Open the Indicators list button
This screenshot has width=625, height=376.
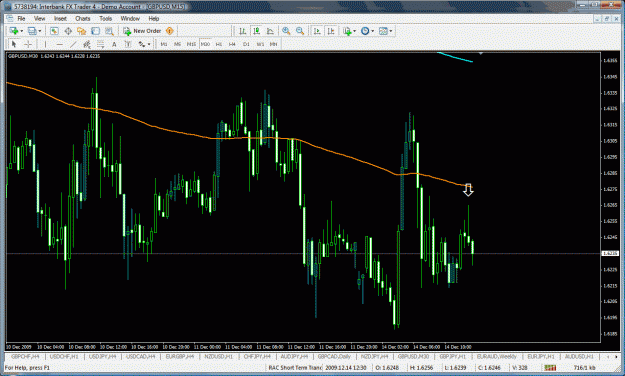coord(347,31)
